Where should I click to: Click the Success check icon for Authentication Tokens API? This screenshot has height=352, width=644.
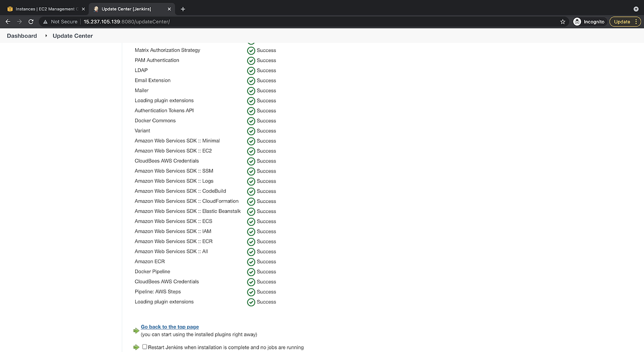(251, 111)
